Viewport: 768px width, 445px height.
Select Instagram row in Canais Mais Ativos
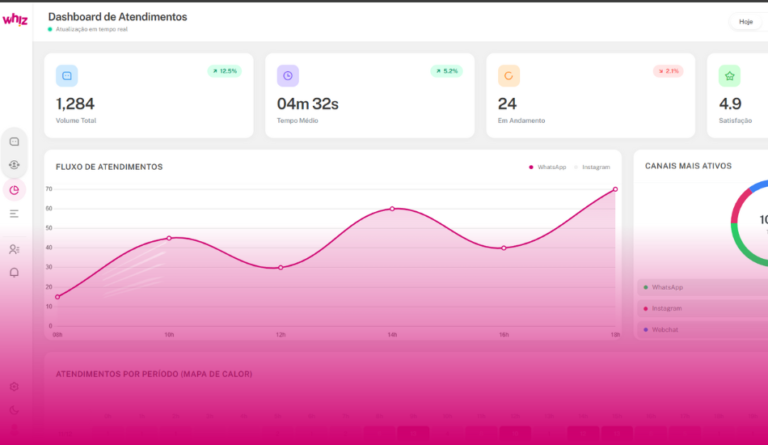[x=702, y=308]
